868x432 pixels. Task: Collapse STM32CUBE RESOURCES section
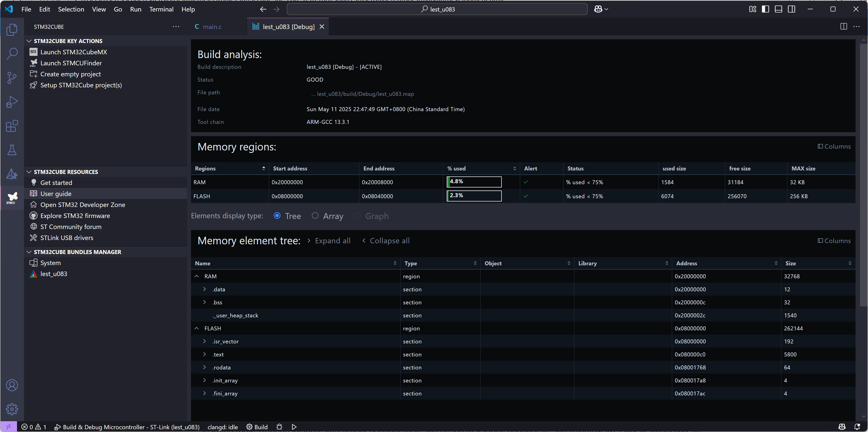point(29,172)
